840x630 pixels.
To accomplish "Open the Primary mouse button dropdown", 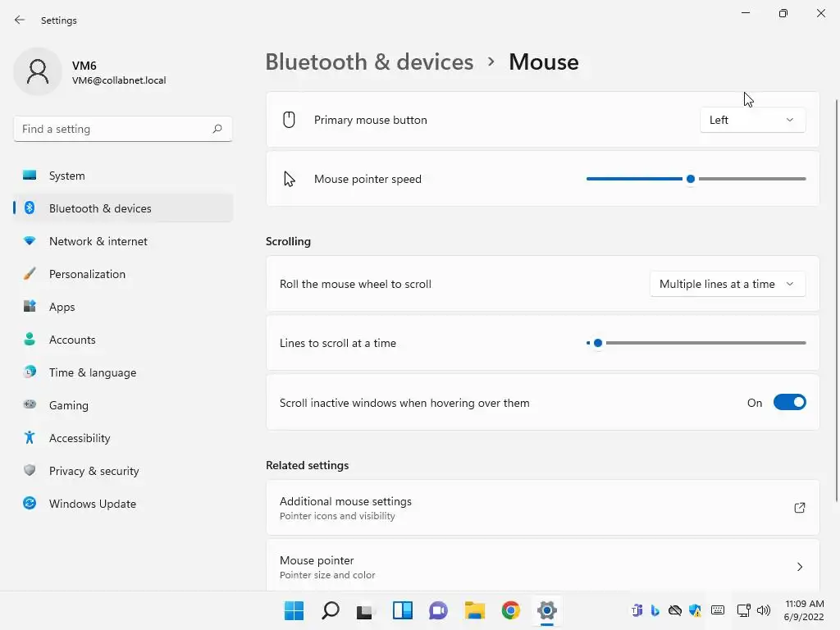I will click(752, 120).
